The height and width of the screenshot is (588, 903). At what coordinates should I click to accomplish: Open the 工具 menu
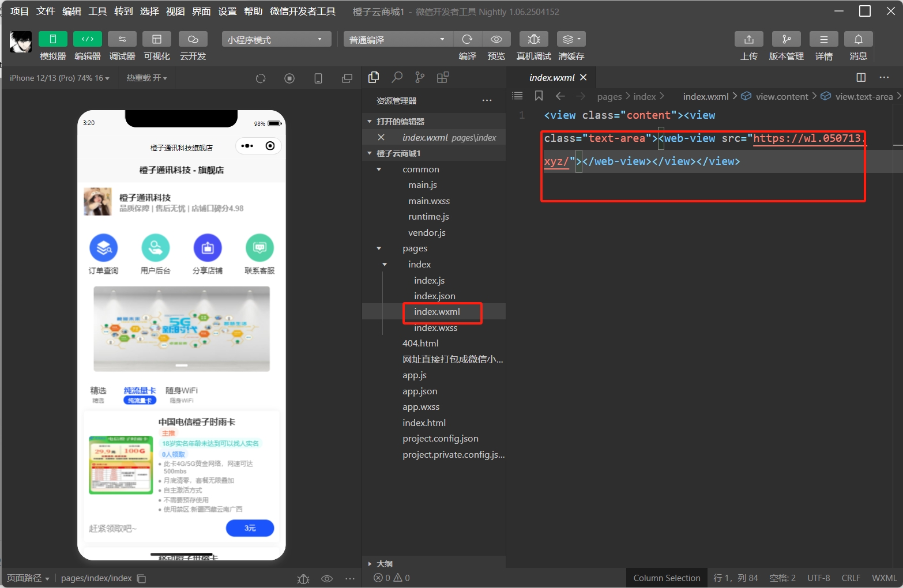point(97,12)
